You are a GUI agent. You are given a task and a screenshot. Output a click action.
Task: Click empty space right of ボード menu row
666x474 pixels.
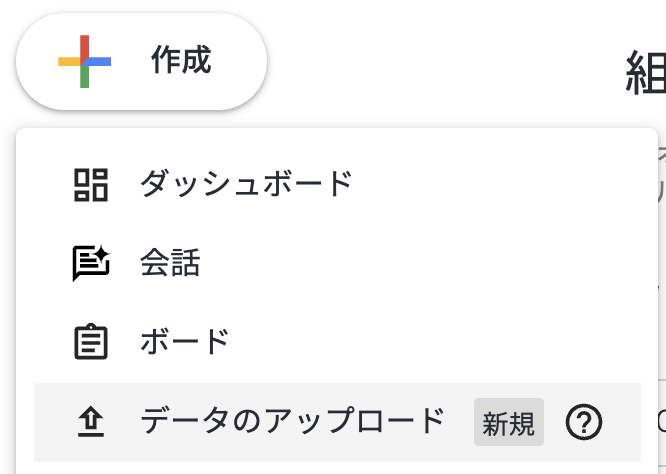tap(450, 343)
